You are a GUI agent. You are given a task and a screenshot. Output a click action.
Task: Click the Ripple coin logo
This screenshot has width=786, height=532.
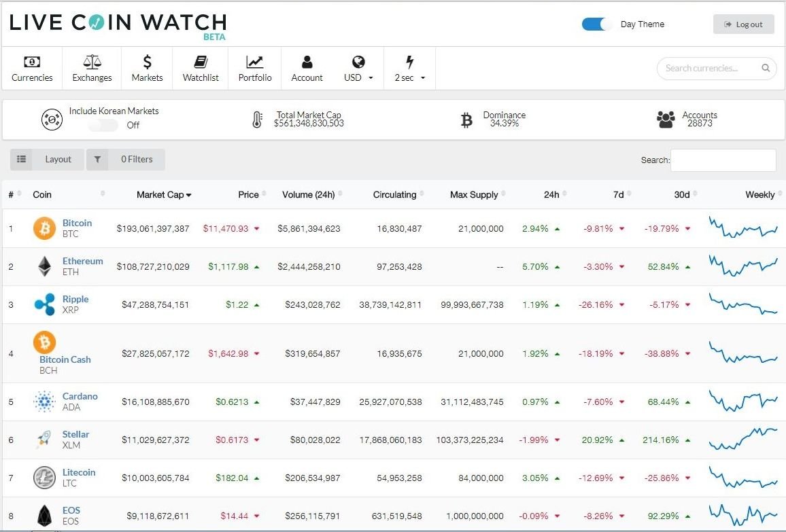point(45,304)
